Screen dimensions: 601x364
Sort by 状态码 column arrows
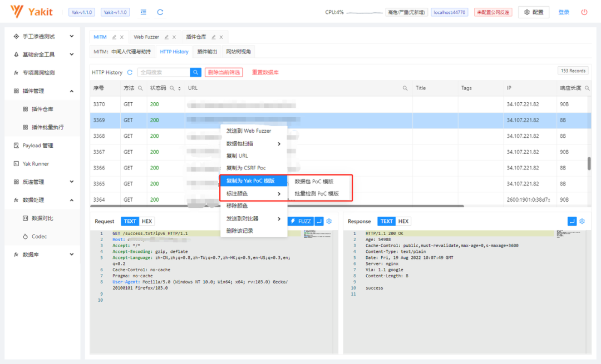[179, 88]
